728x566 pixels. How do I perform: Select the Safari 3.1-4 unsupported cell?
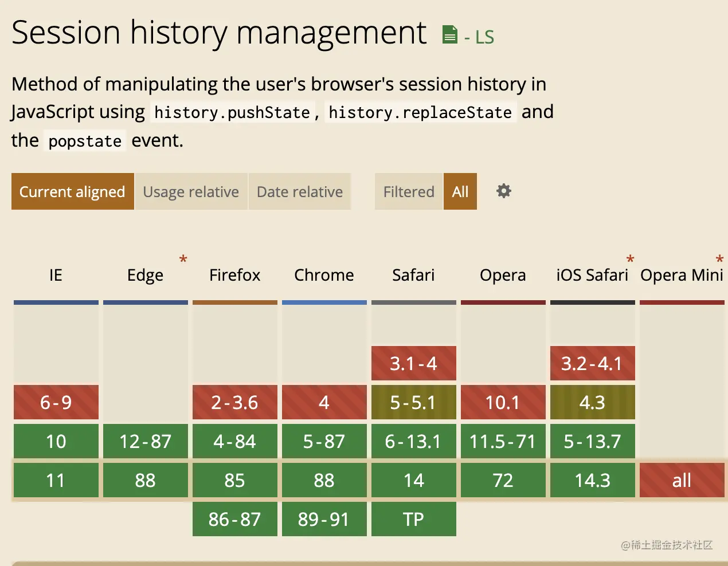(414, 363)
